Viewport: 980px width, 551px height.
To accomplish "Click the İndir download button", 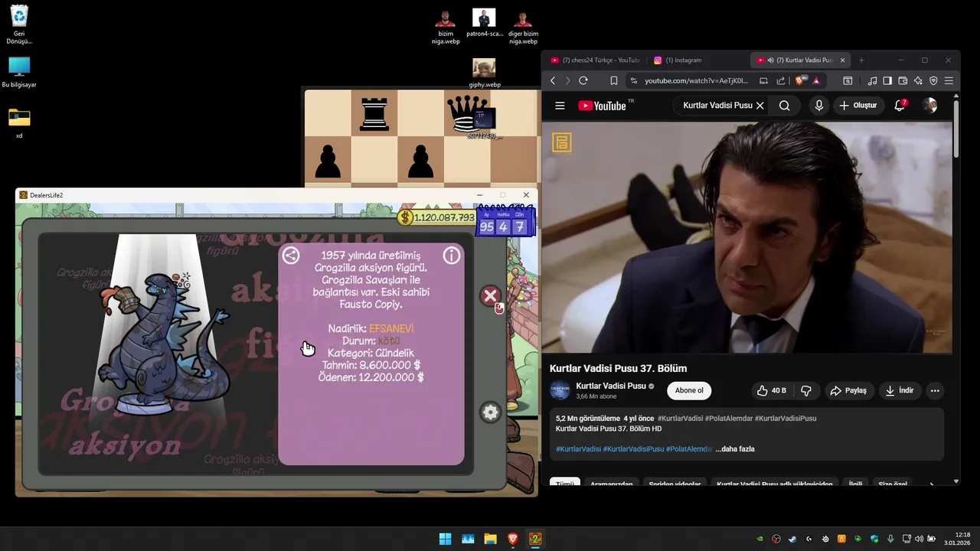I will tap(900, 390).
